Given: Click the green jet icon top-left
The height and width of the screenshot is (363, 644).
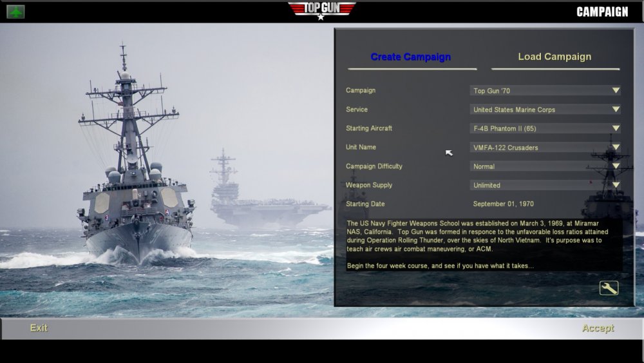Looking at the screenshot, I should (15, 12).
